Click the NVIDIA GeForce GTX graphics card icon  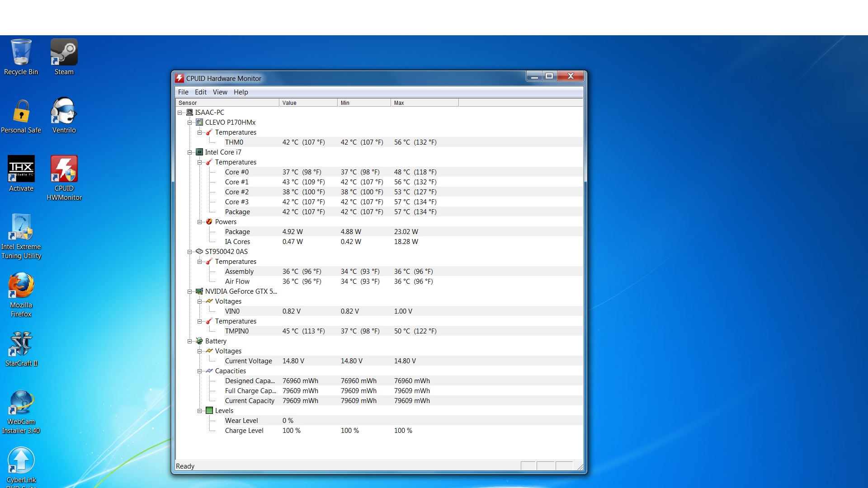(x=199, y=291)
